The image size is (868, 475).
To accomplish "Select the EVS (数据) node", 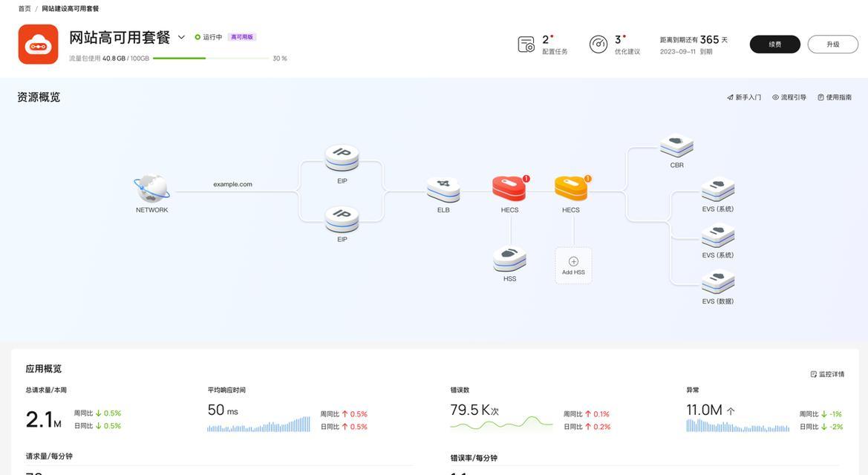I will pos(718,282).
